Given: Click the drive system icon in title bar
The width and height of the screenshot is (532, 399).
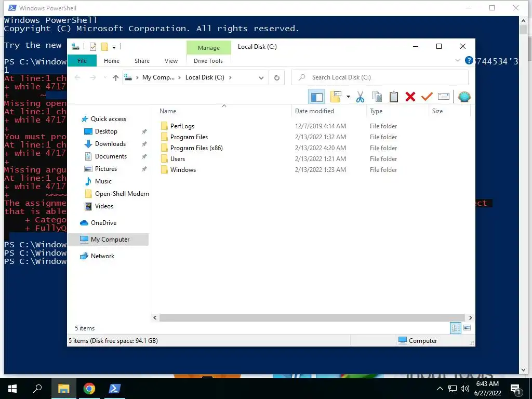Looking at the screenshot, I should (76, 47).
